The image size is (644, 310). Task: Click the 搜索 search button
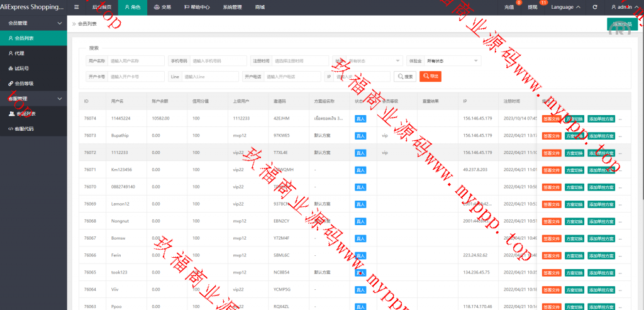pyautogui.click(x=405, y=76)
